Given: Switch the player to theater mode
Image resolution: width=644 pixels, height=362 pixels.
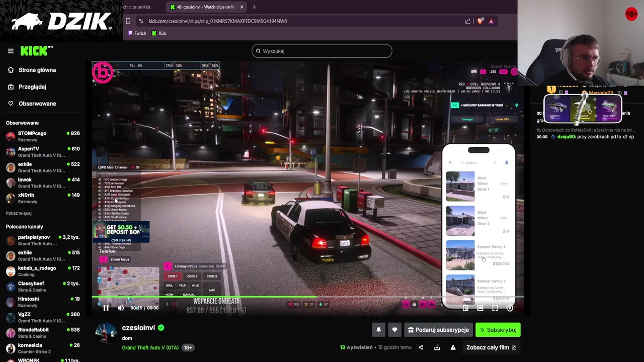Looking at the screenshot, I should (480, 308).
